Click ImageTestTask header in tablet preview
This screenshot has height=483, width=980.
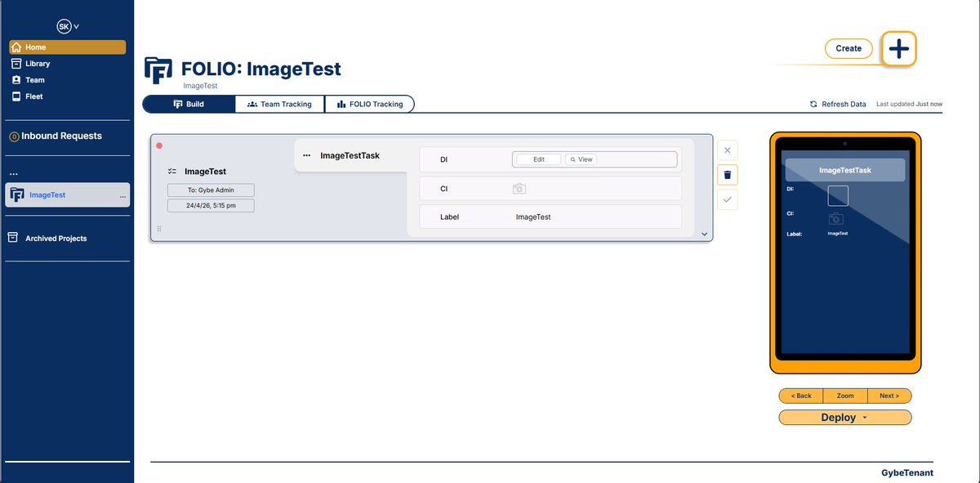pyautogui.click(x=845, y=170)
